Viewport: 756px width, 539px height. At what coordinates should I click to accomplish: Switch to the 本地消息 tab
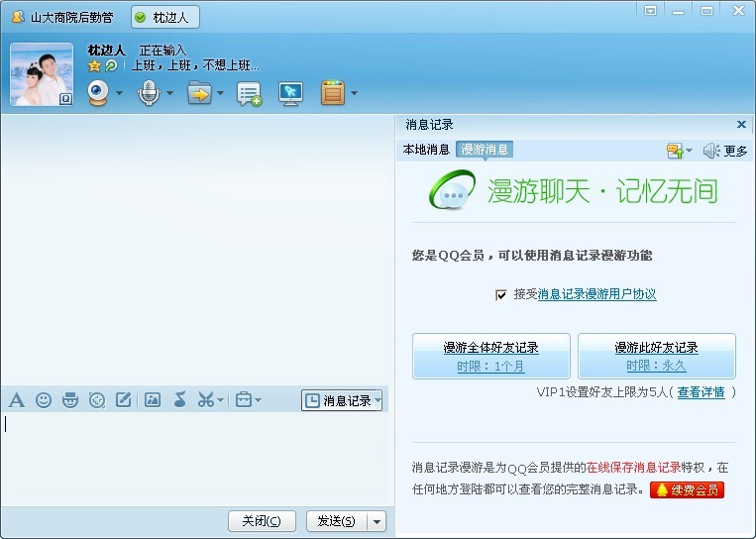[x=426, y=150]
